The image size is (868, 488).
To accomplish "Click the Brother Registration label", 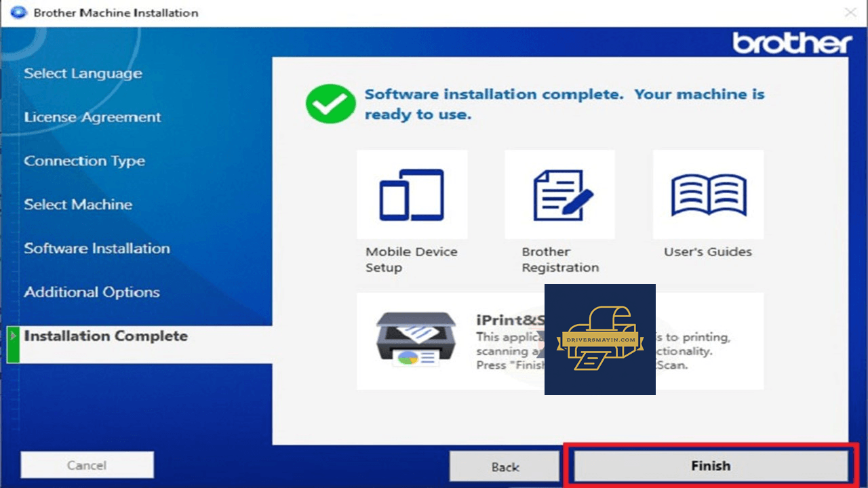I will (560, 260).
